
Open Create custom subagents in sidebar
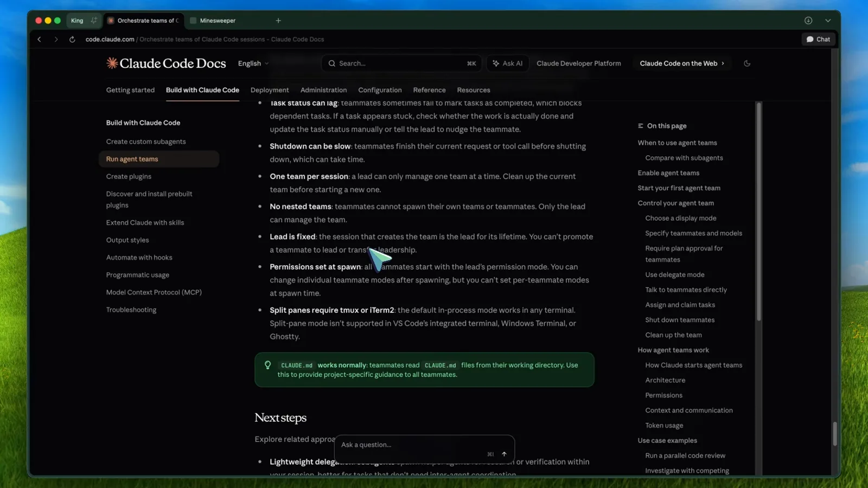pyautogui.click(x=146, y=142)
